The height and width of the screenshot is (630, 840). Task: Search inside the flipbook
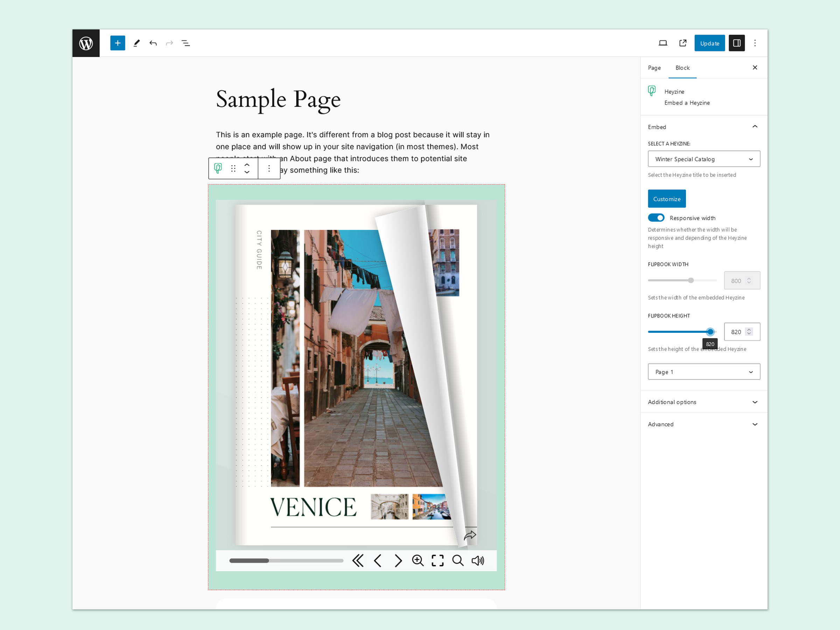coord(458,560)
